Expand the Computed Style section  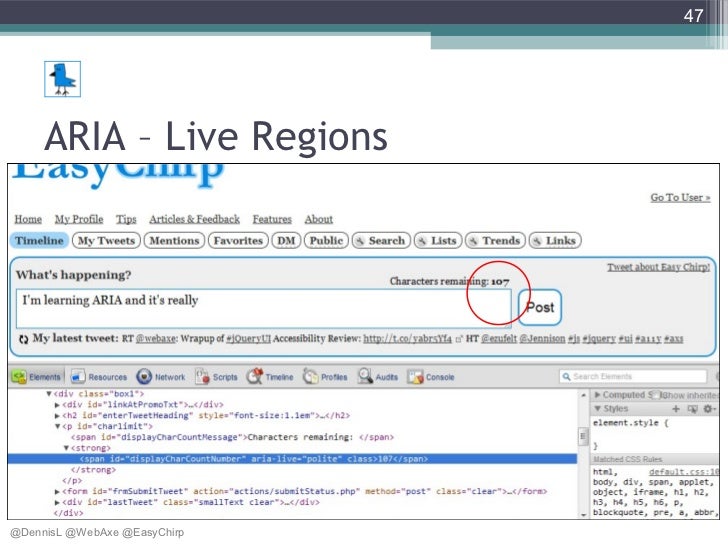598,395
